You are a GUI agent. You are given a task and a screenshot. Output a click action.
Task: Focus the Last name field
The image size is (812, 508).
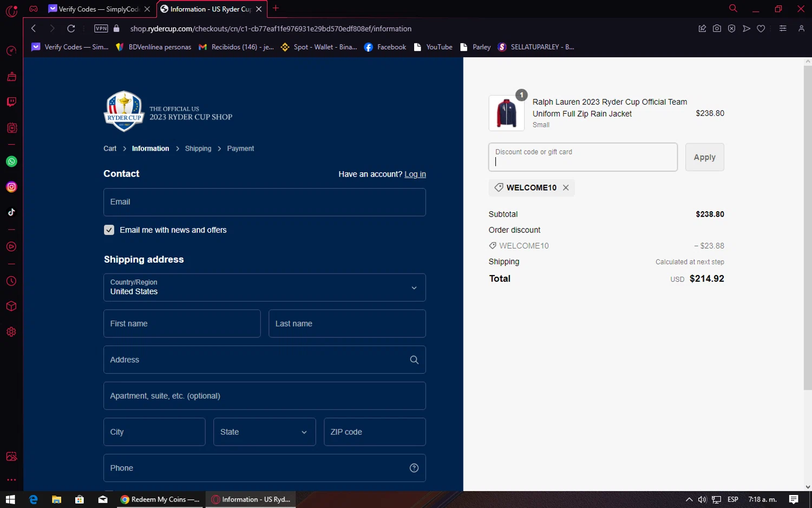[347, 323]
